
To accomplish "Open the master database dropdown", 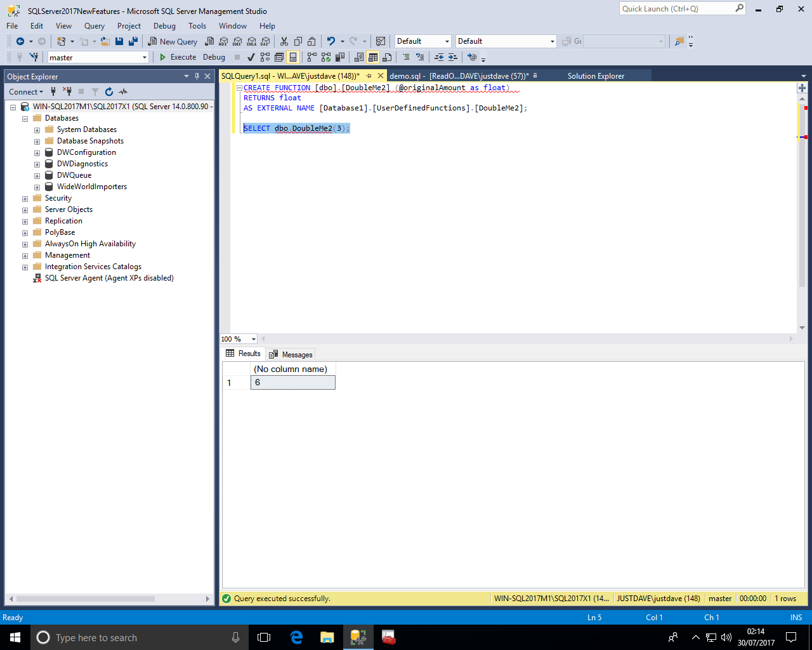I will (x=145, y=58).
